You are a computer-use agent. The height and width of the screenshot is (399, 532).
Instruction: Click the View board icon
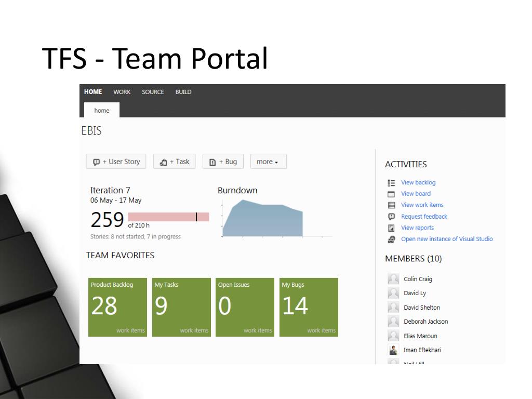391,194
